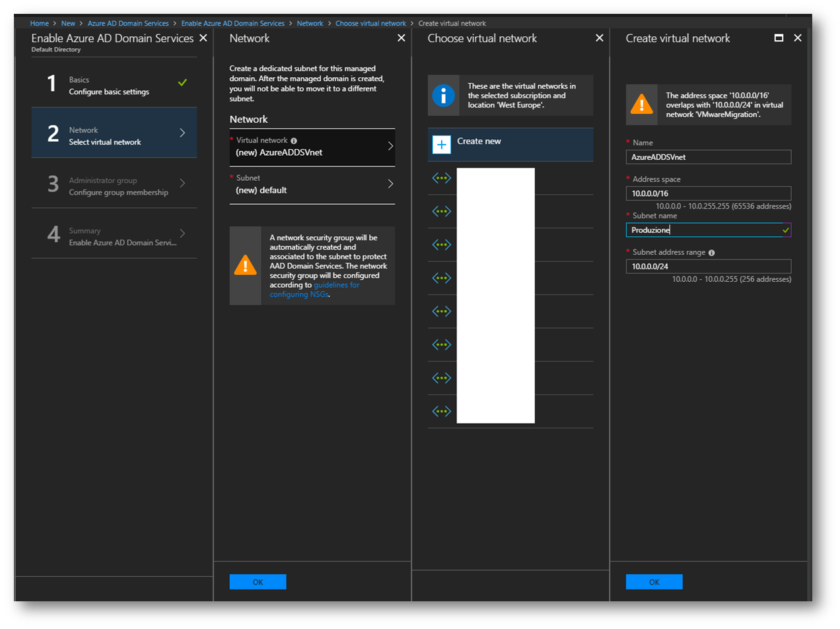Go to Enable Azure AD Domain Services breadcrumb
Screen dimensions: 840x629
(233, 24)
